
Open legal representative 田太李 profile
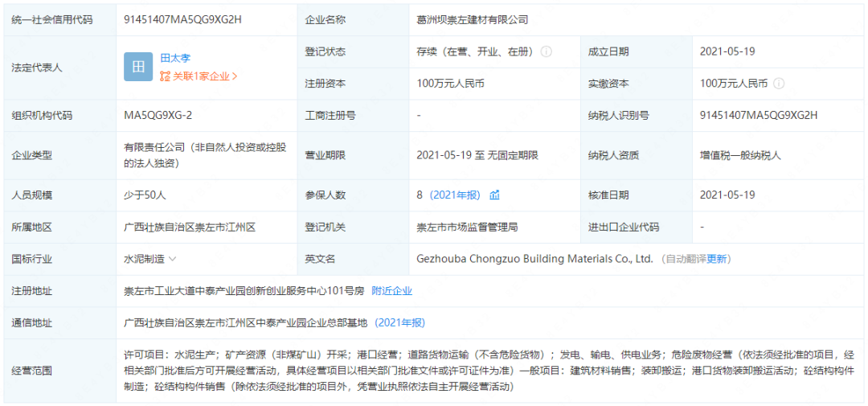pyautogui.click(x=175, y=58)
